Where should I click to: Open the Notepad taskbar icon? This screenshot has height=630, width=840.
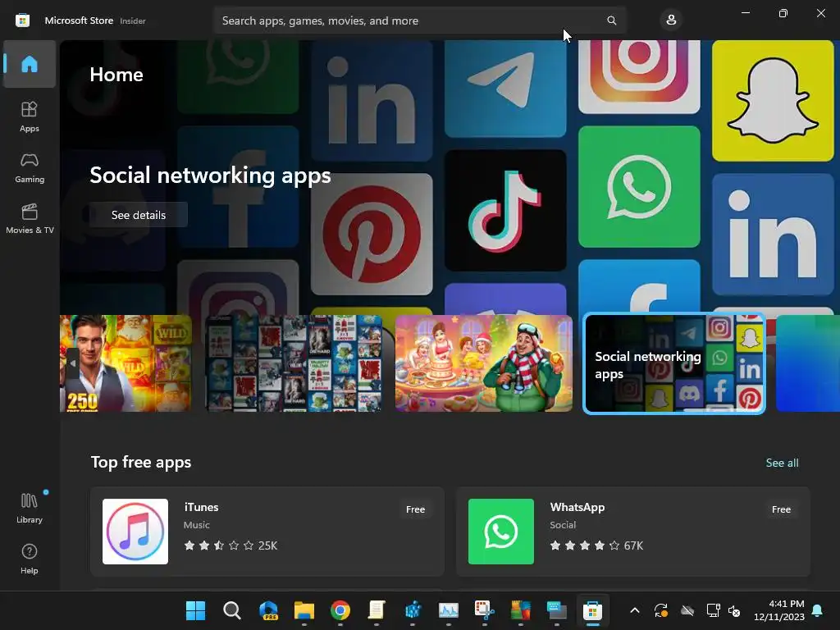point(377,610)
